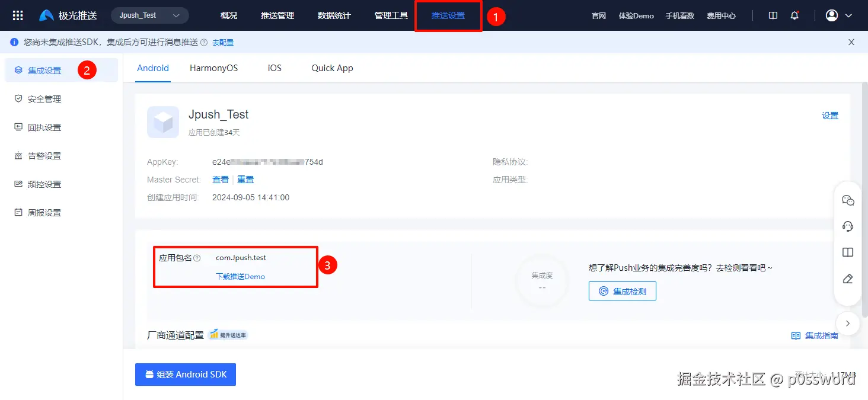Follow the 去配置 link
The height and width of the screenshot is (400, 868).
[x=223, y=42]
